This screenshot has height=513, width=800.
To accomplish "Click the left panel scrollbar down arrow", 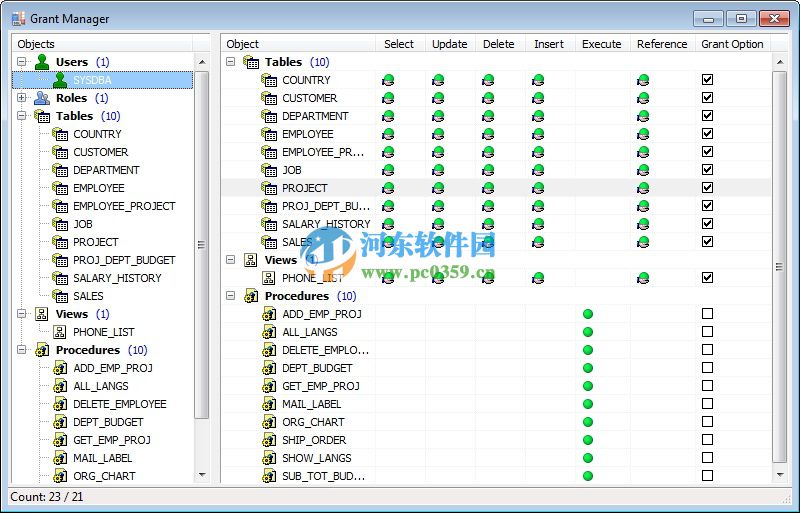I will (202, 475).
